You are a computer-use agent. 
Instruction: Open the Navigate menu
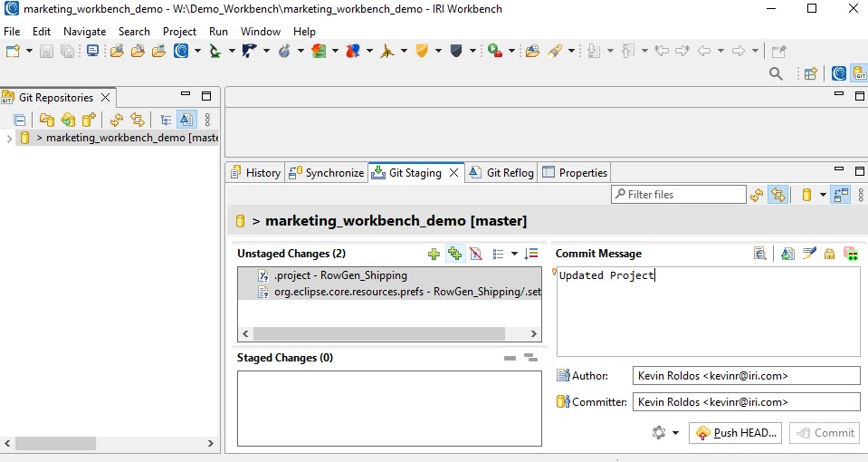point(85,32)
